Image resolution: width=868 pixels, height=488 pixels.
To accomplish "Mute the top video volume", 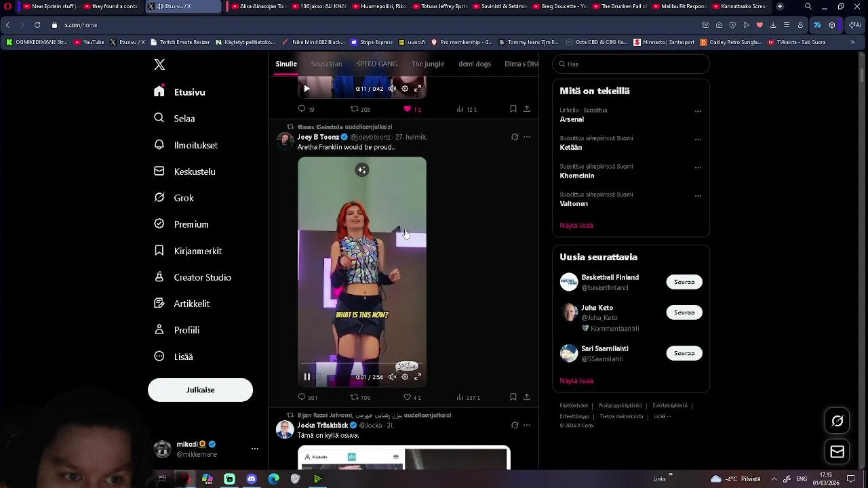I will 392,88.
